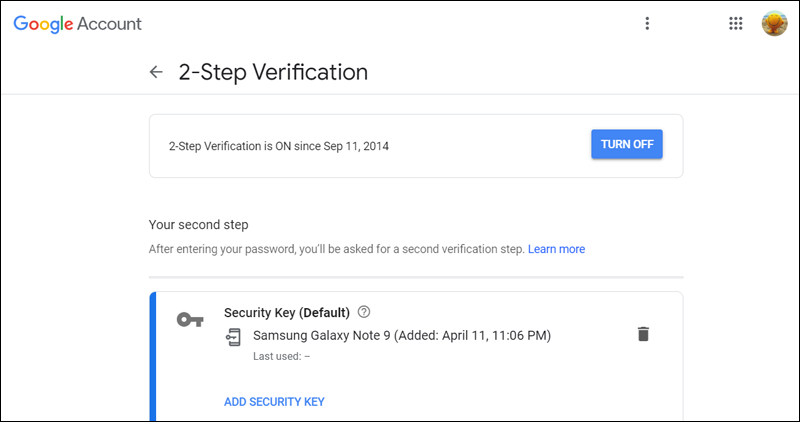Click the blue bar on Security Key card
Image resolution: width=800 pixels, height=422 pixels.
[153, 357]
